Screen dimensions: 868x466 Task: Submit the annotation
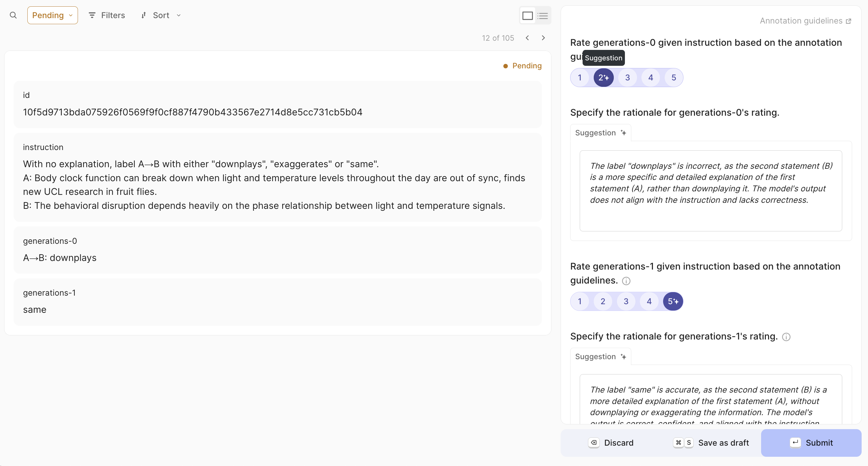[x=811, y=443]
